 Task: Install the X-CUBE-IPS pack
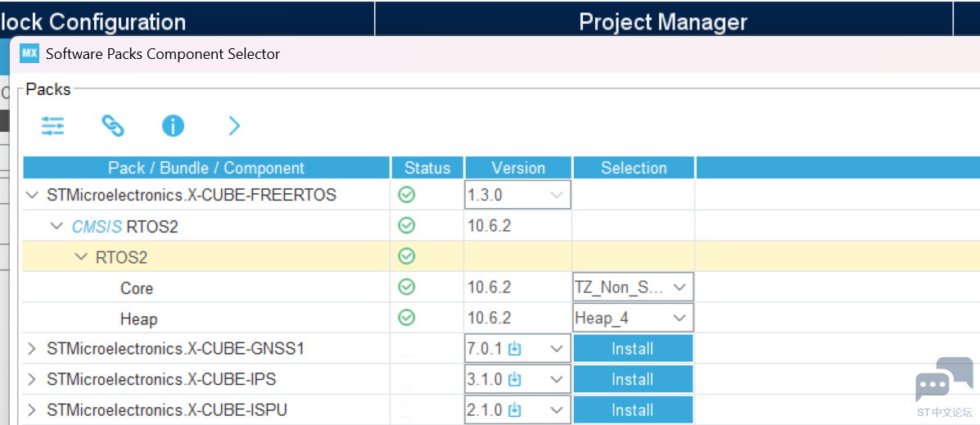633,379
